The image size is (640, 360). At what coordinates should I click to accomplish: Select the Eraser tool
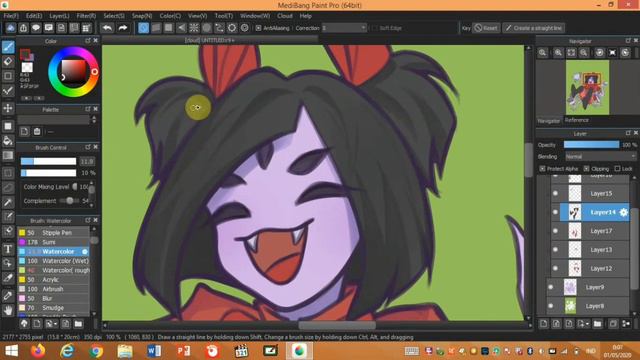(8, 62)
